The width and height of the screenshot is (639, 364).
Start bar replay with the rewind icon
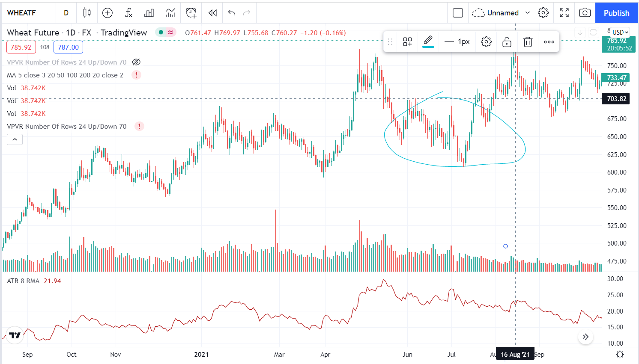click(x=212, y=13)
